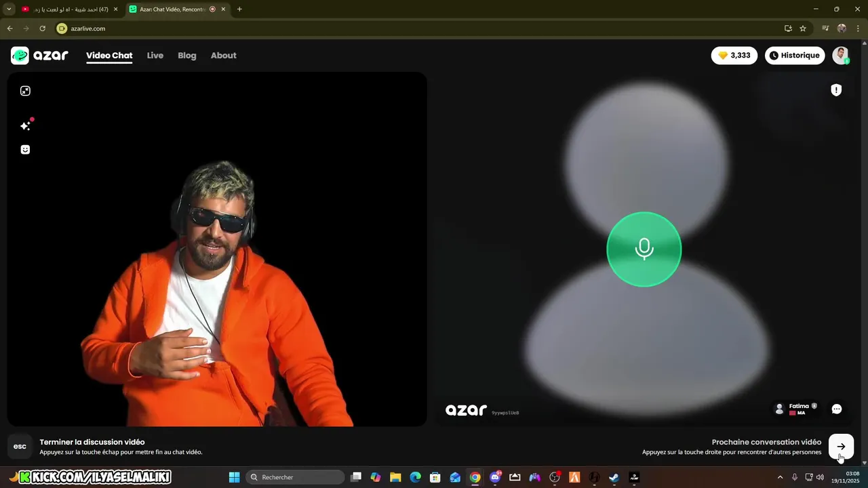The width and height of the screenshot is (868, 488).
Task: Open Copilot from the taskbar
Action: [376, 477]
